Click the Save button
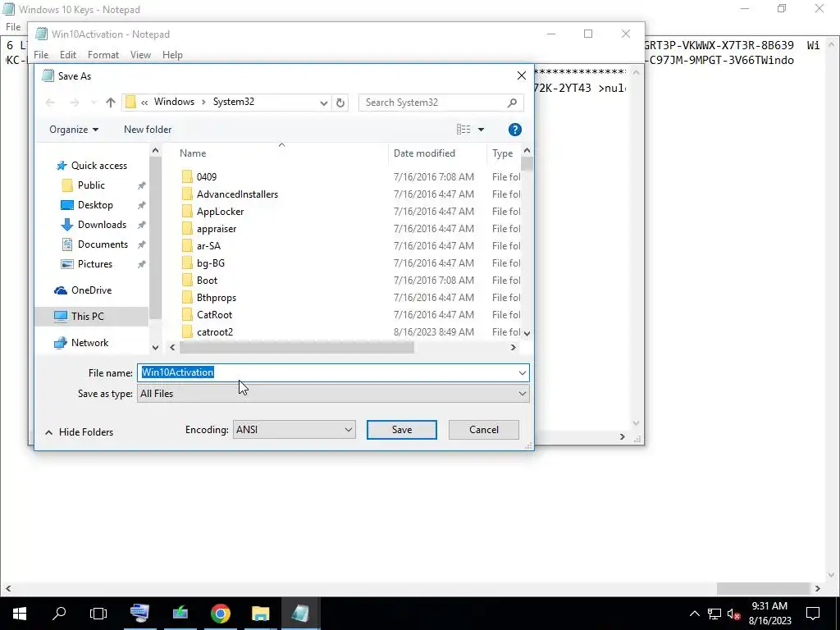The image size is (840, 630). tap(402, 430)
